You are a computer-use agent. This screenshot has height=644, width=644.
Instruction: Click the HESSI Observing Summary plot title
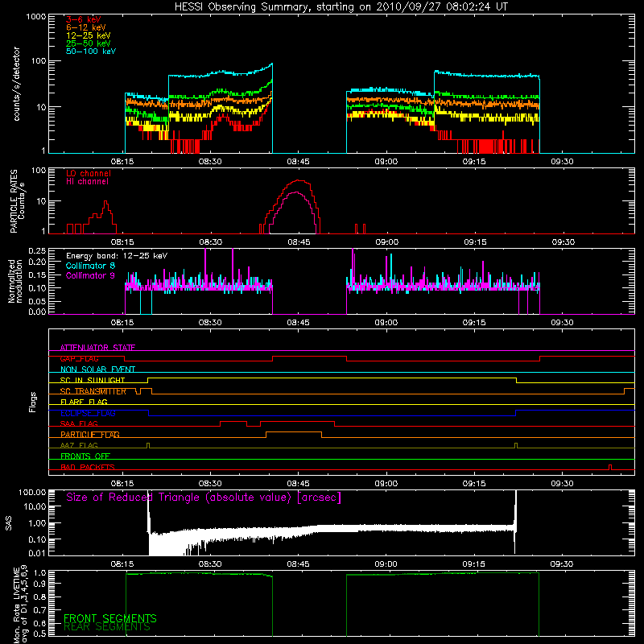point(341,7)
